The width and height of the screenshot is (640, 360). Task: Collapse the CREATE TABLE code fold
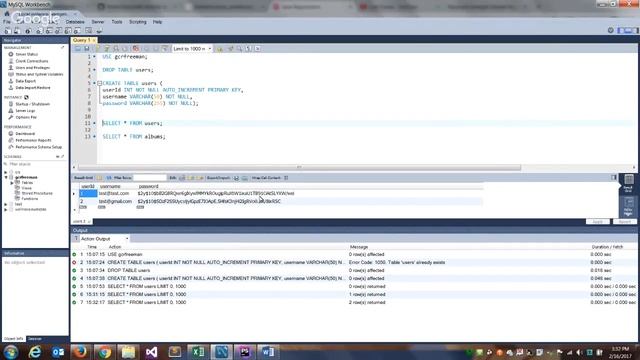pyautogui.click(x=99, y=83)
